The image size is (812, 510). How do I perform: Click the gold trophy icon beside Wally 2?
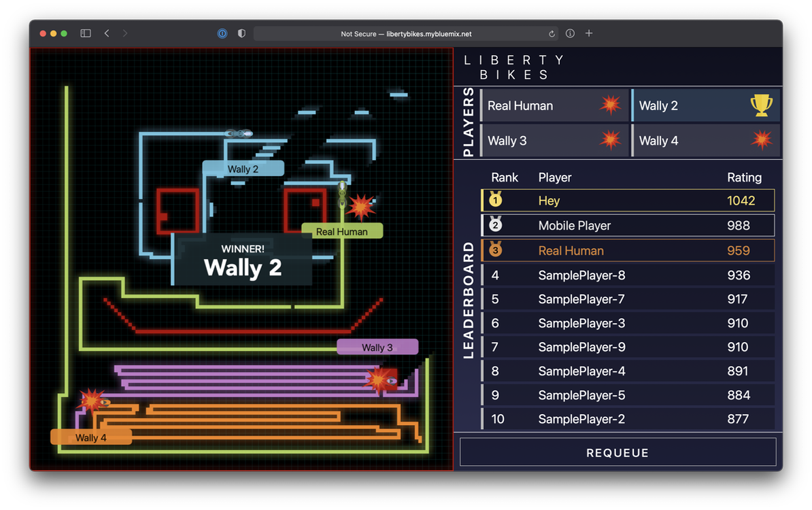click(x=761, y=105)
